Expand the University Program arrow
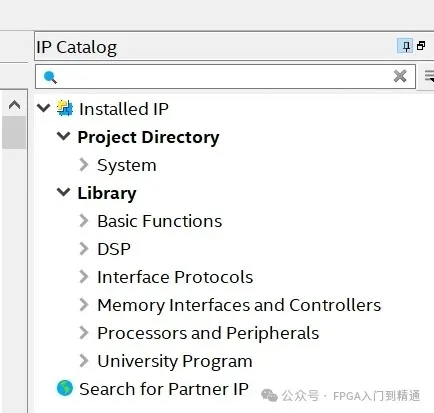Viewport: 434px width, 413px height. coord(84,361)
